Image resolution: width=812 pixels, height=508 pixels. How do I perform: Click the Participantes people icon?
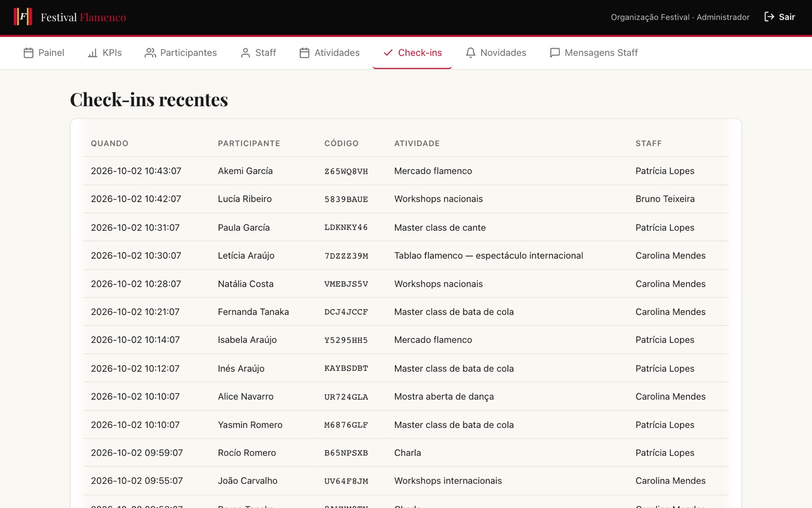150,53
